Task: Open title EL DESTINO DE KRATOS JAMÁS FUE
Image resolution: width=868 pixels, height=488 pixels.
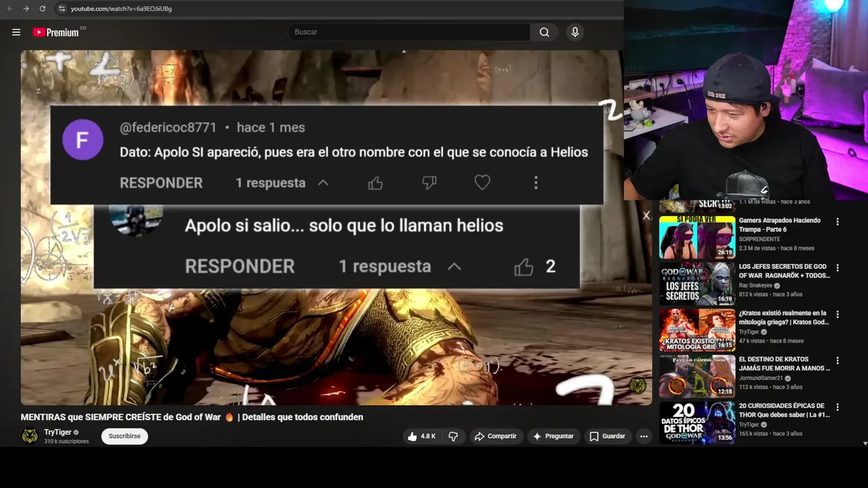Action: (784, 363)
